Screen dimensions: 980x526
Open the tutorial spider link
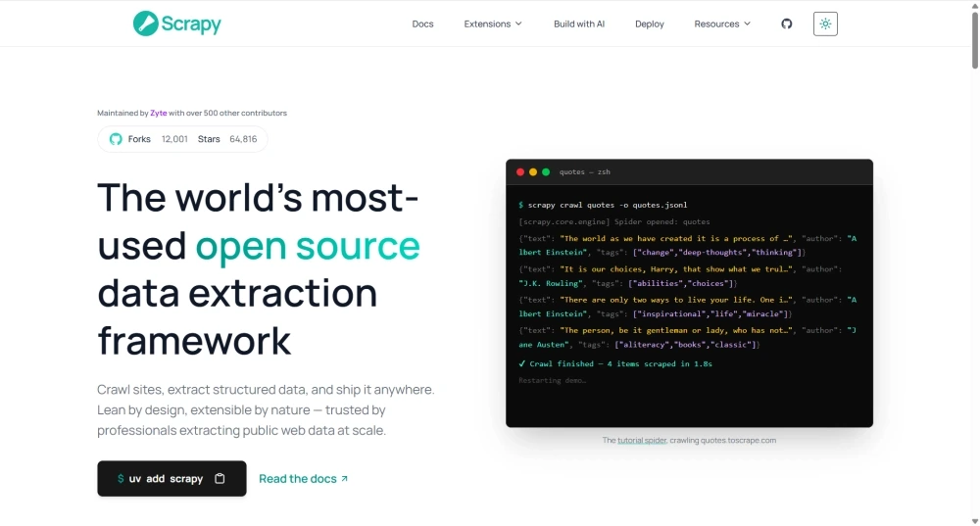coord(642,441)
